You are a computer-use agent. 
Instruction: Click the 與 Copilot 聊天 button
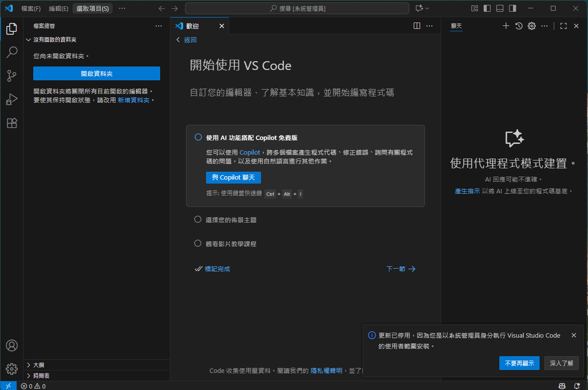233,178
